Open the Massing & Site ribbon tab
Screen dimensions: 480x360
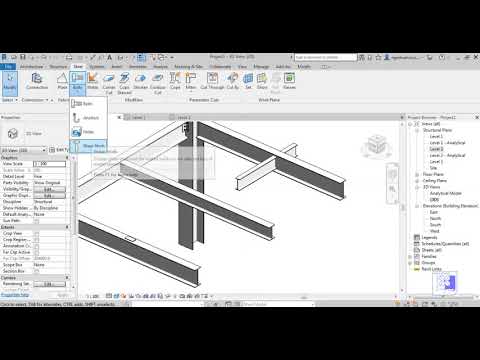[189, 67]
